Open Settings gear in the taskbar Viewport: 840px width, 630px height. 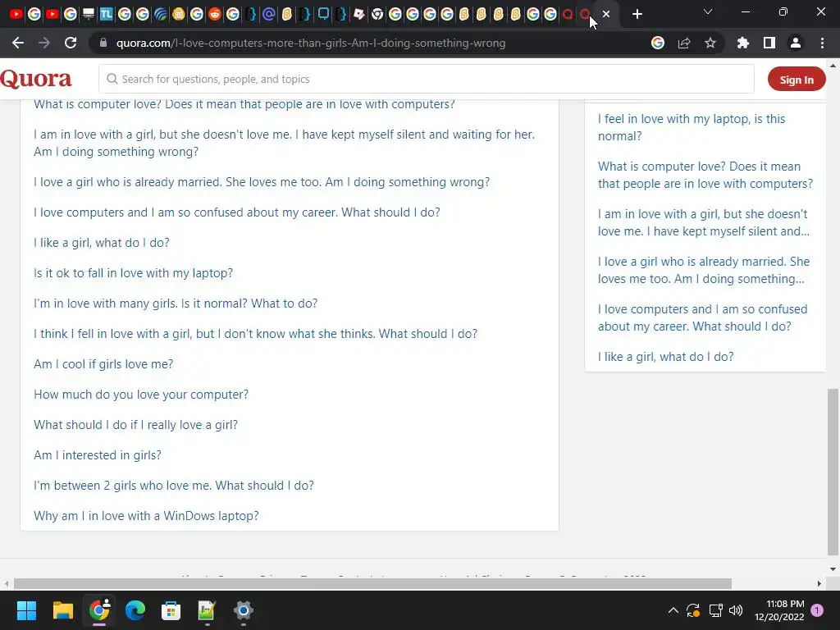243,610
